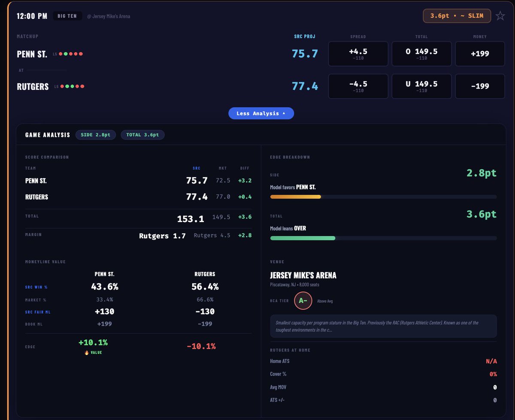Image resolution: width=515 pixels, height=420 pixels.
Task: Click the venue description note box
Action: 383,326
